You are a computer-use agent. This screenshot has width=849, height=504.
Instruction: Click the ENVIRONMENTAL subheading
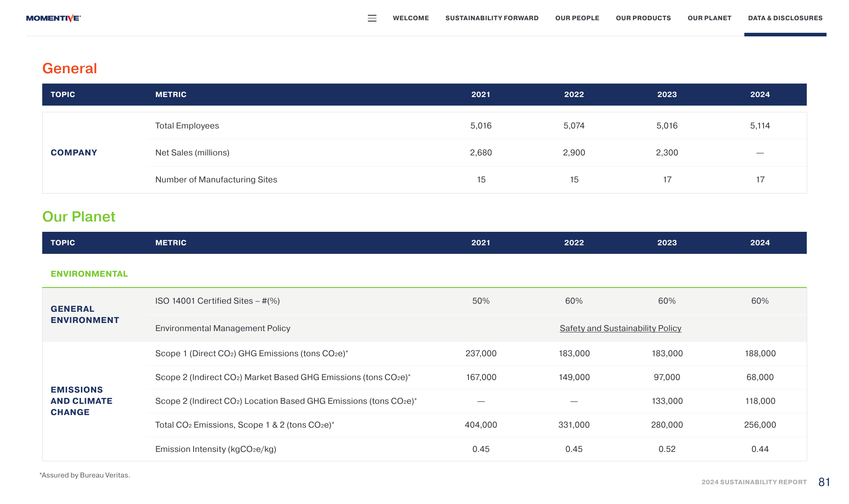tap(89, 274)
